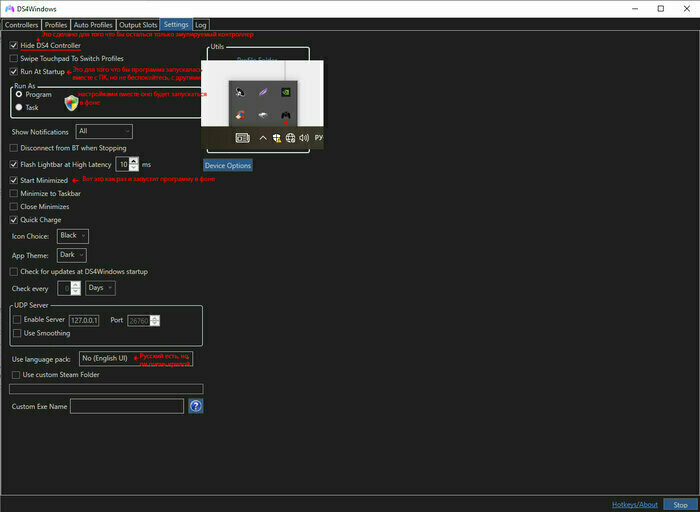Decrement the Check every value
This screenshot has height=512, width=700.
tap(76, 292)
